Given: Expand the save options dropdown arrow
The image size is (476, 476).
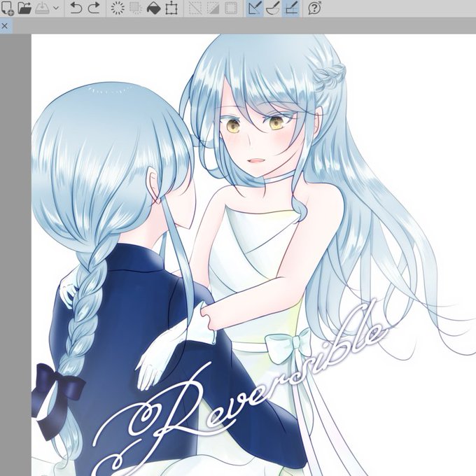Looking at the screenshot, I should [56, 8].
